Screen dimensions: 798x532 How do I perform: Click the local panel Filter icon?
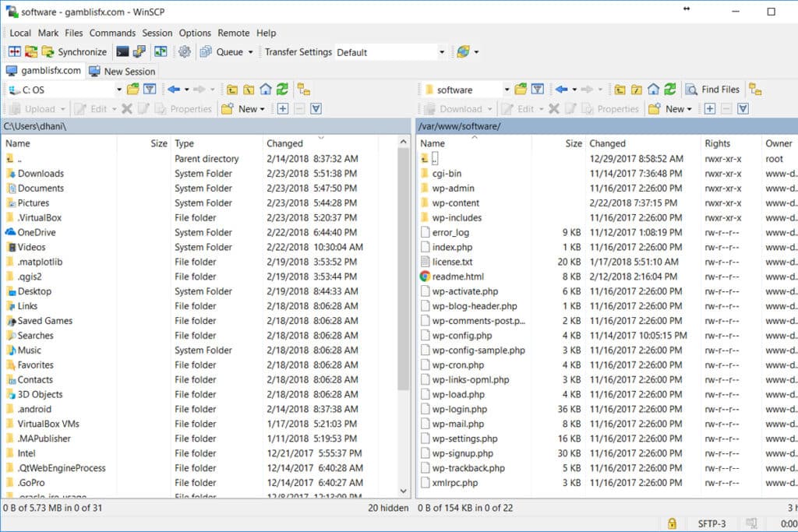point(150,90)
